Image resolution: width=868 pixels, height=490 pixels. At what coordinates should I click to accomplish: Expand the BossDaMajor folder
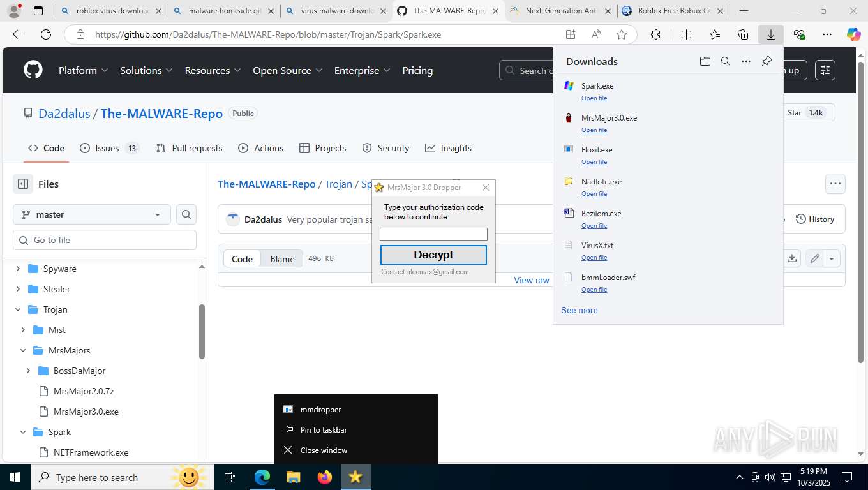coord(28,371)
